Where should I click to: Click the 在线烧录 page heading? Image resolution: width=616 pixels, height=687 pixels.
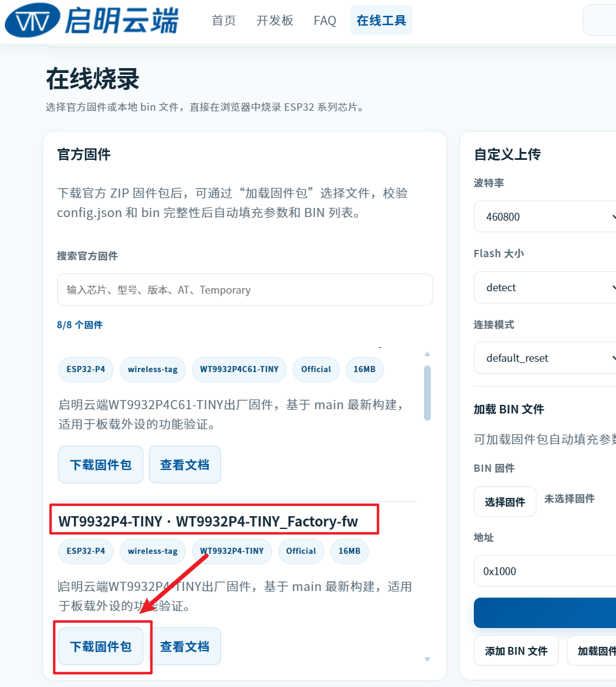[x=93, y=79]
